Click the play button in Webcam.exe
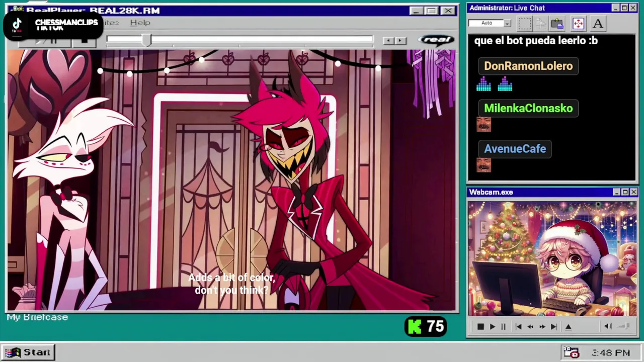 coord(492,327)
